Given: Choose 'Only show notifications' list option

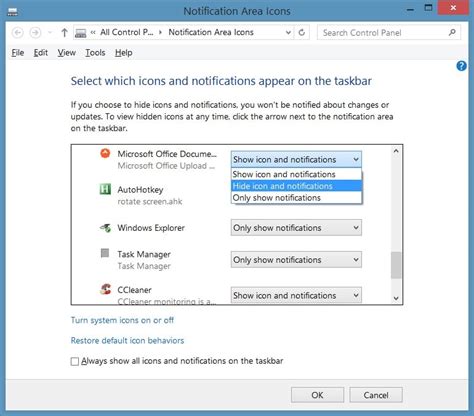Looking at the screenshot, I should (296, 198).
